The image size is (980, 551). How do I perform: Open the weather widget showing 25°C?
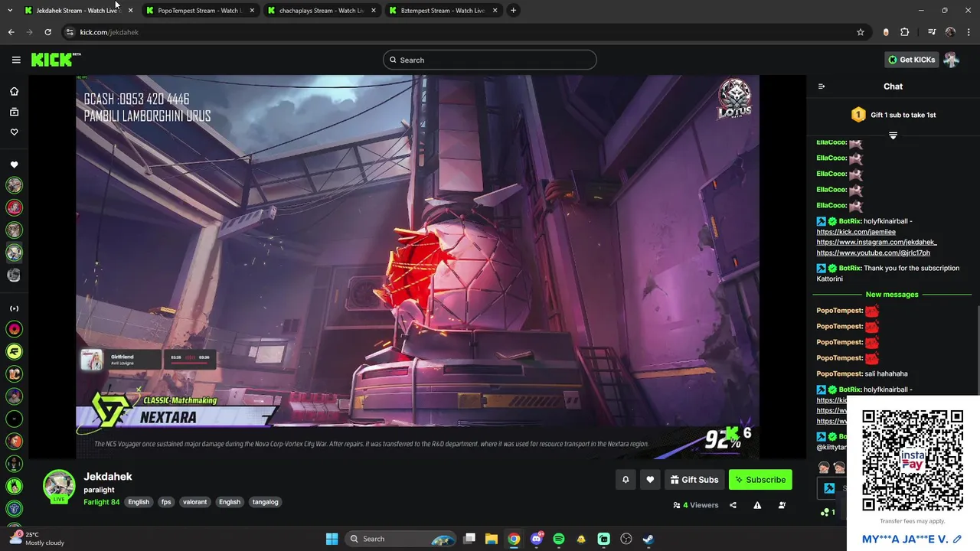(38, 539)
